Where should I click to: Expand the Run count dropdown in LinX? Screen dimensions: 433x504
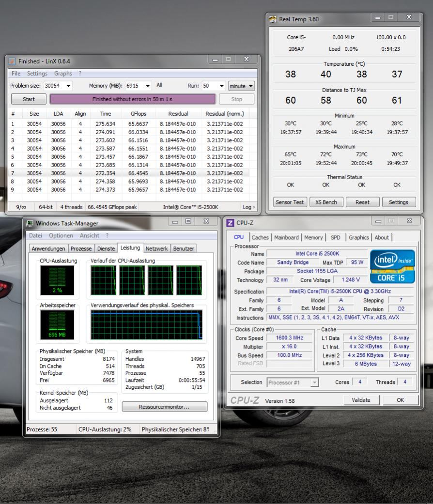click(221, 86)
